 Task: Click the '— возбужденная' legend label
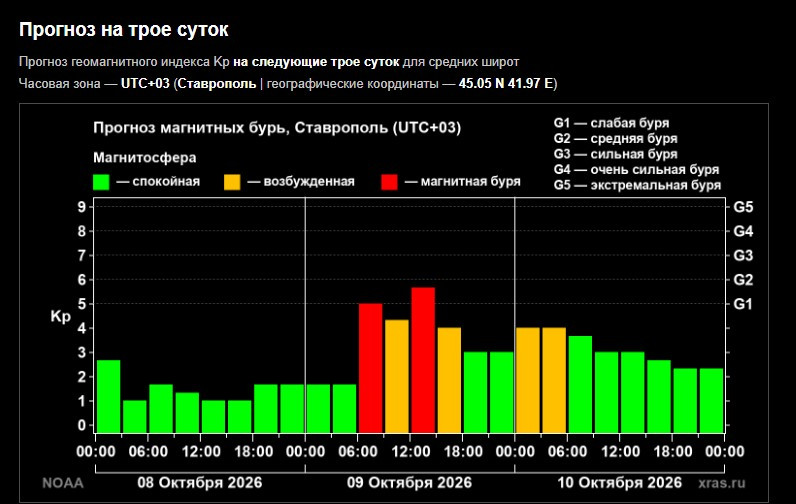[301, 182]
